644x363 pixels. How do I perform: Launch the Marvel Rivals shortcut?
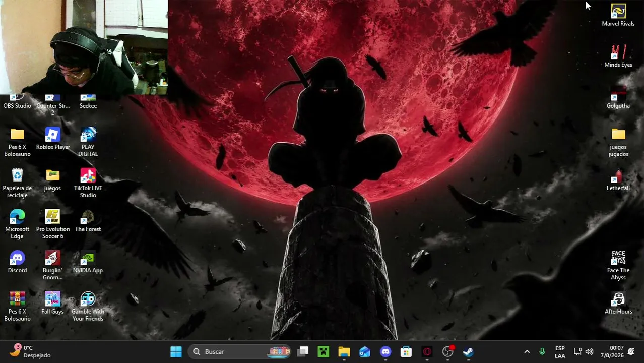pos(618,15)
